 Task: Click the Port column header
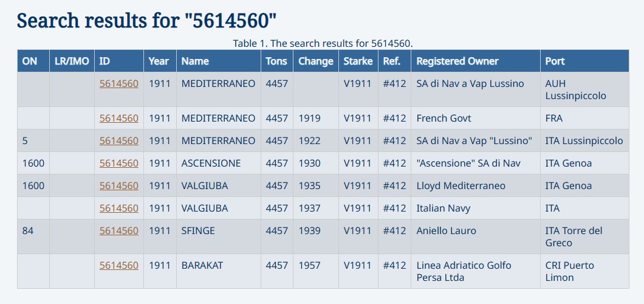coord(584,61)
